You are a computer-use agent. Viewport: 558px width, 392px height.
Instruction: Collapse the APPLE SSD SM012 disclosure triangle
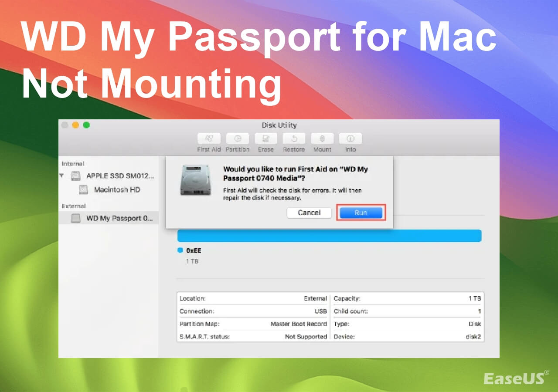click(61, 176)
